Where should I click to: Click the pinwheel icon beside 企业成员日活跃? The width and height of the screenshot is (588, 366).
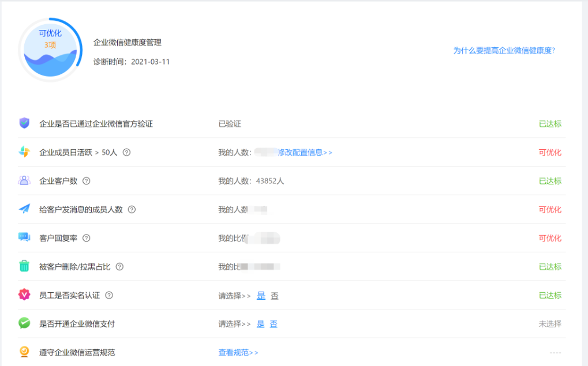[24, 152]
